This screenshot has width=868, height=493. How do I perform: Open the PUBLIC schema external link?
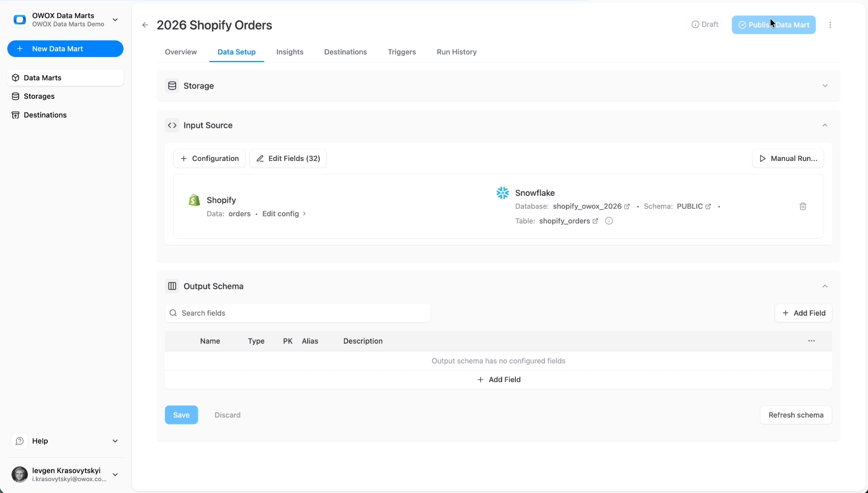pyautogui.click(x=708, y=206)
